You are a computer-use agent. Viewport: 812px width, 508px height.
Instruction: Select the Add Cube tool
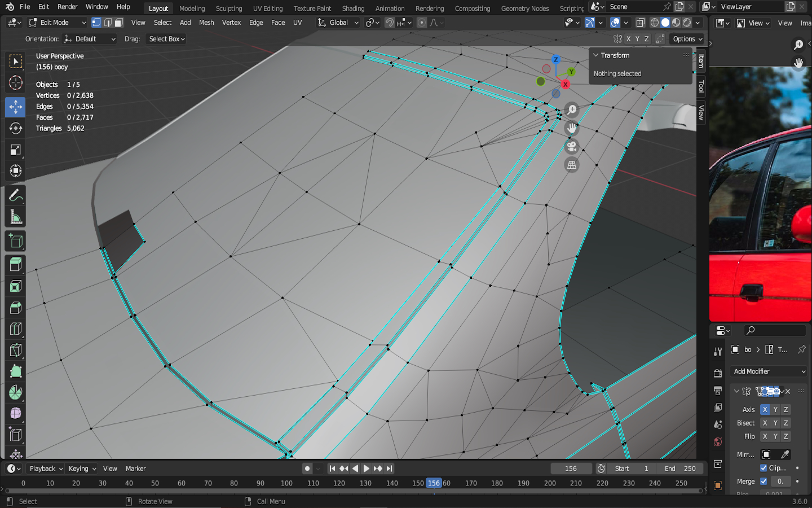[16, 242]
